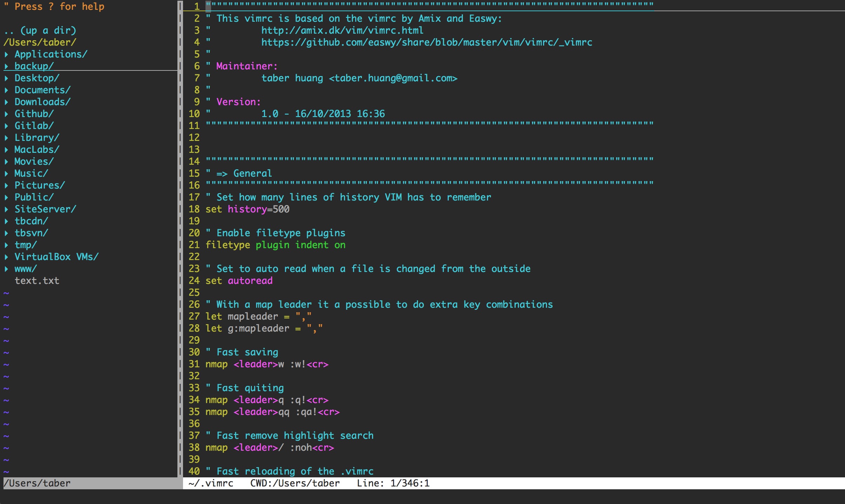Click the ~/.vimrc status line

pyautogui.click(x=211, y=483)
